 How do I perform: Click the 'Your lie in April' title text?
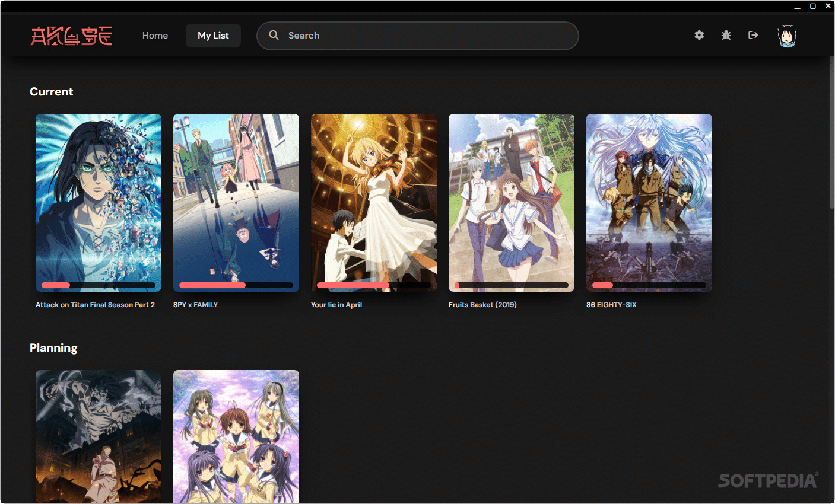pyautogui.click(x=336, y=305)
